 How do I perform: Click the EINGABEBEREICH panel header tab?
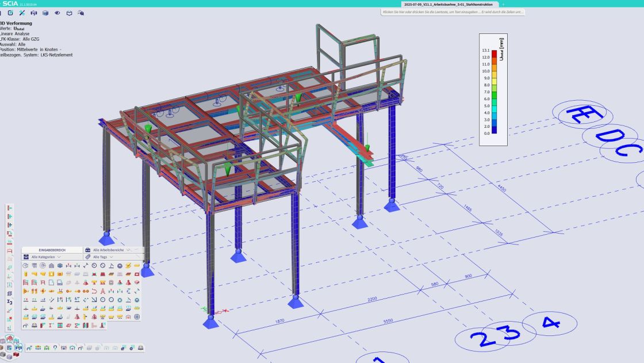pos(52,250)
